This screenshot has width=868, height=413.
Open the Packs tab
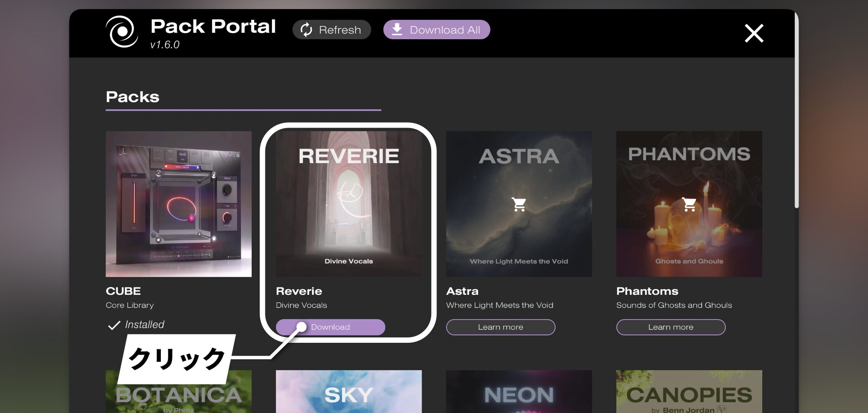point(132,97)
